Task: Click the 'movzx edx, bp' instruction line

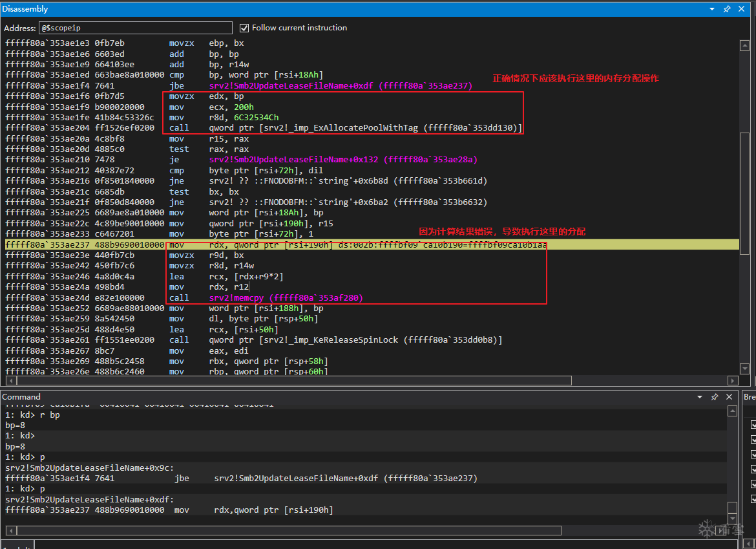Action: point(125,96)
